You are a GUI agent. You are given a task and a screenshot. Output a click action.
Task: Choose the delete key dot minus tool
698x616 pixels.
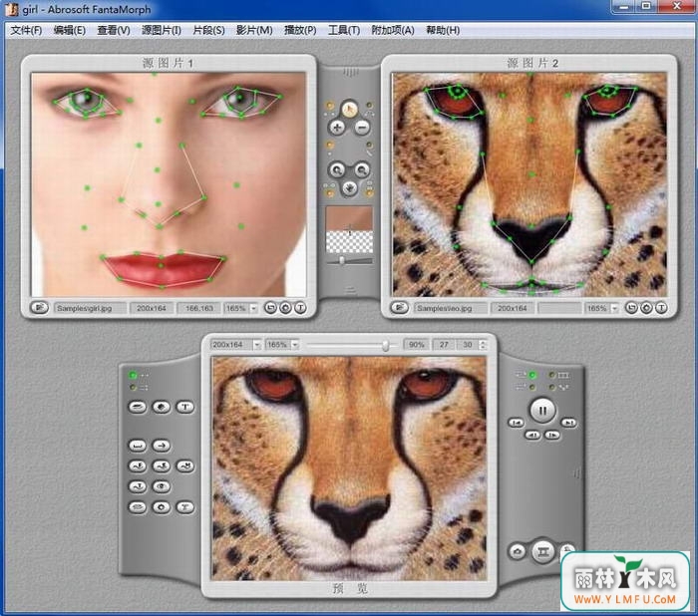[x=362, y=128]
